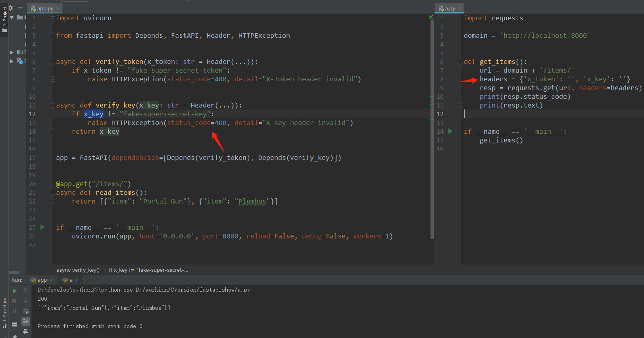The width and height of the screenshot is (644, 338).
Task: Place cursor on line 12 in a.py
Action: (x=552, y=114)
